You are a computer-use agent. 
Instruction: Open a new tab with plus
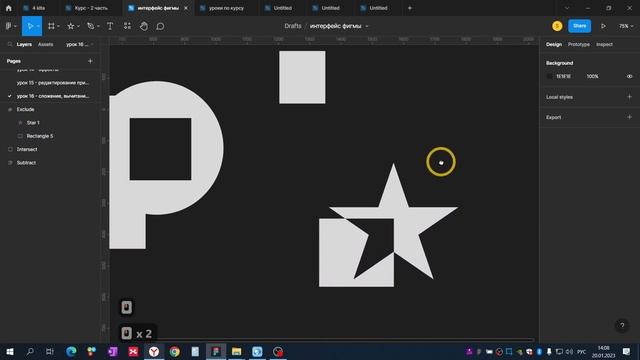coord(410,8)
